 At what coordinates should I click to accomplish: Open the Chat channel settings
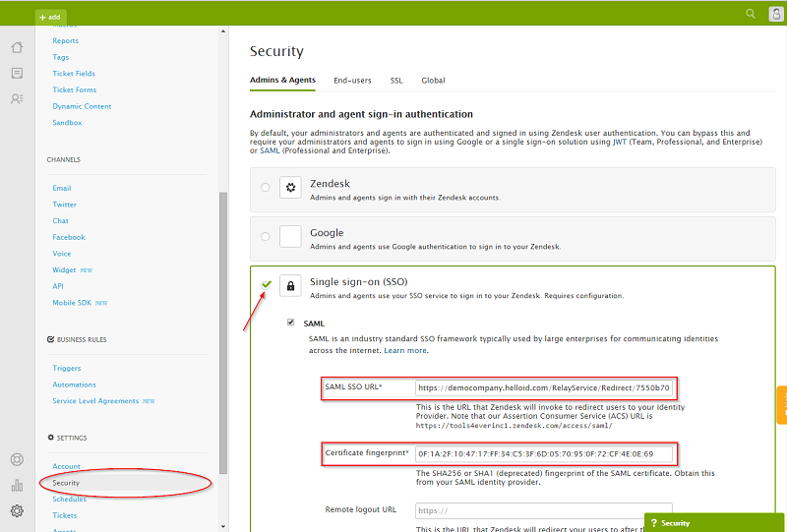coord(60,221)
